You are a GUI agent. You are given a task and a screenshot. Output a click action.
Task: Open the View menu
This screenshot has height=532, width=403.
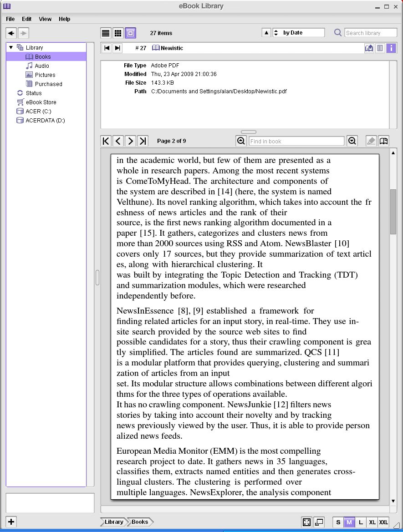45,19
